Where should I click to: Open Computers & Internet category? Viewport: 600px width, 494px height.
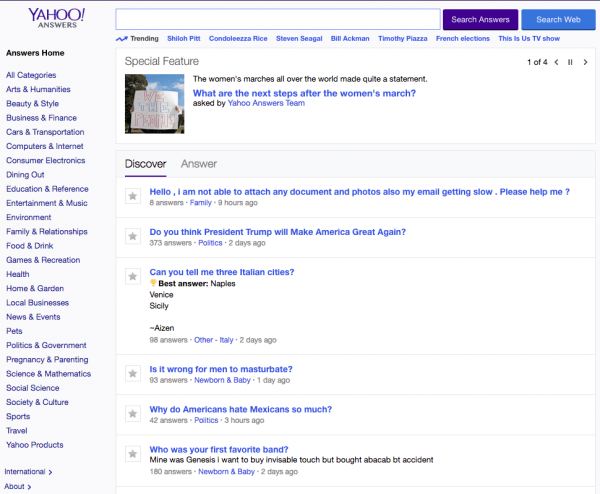(x=45, y=146)
